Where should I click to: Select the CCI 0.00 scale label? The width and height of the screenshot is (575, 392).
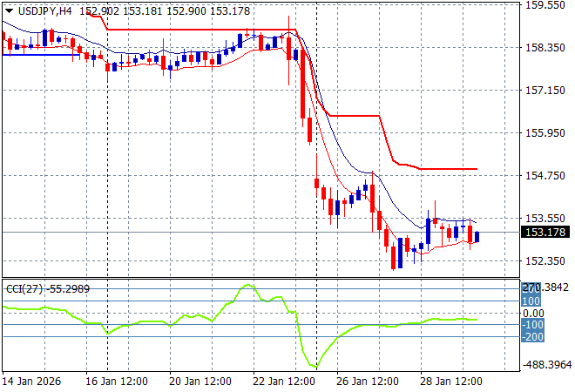533,313
